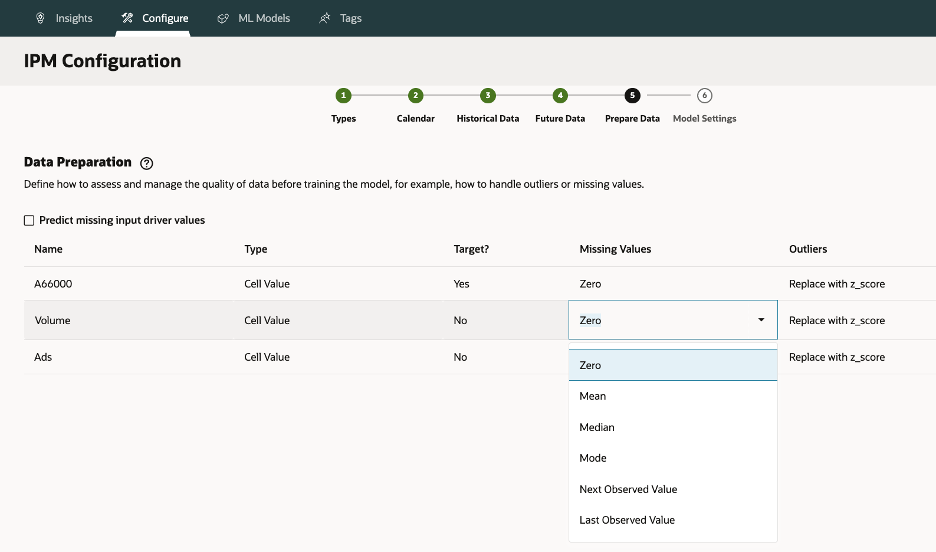This screenshot has width=936, height=552.
Task: Switch to the ML Models tab
Action: (x=253, y=18)
